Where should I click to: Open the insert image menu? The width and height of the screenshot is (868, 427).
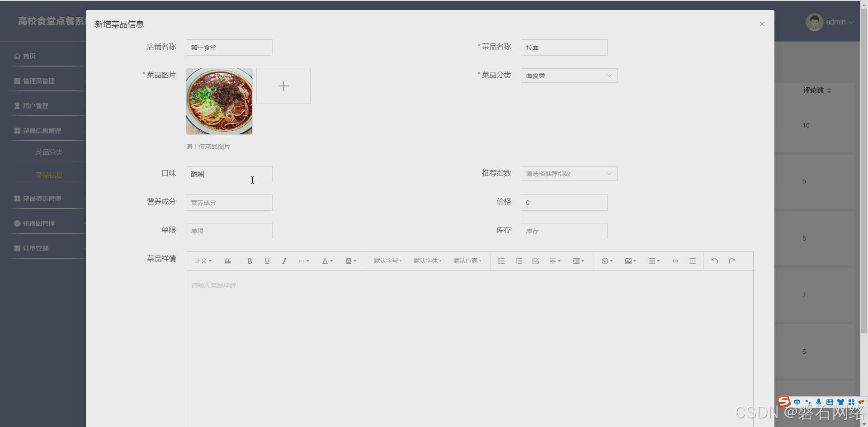tap(630, 261)
